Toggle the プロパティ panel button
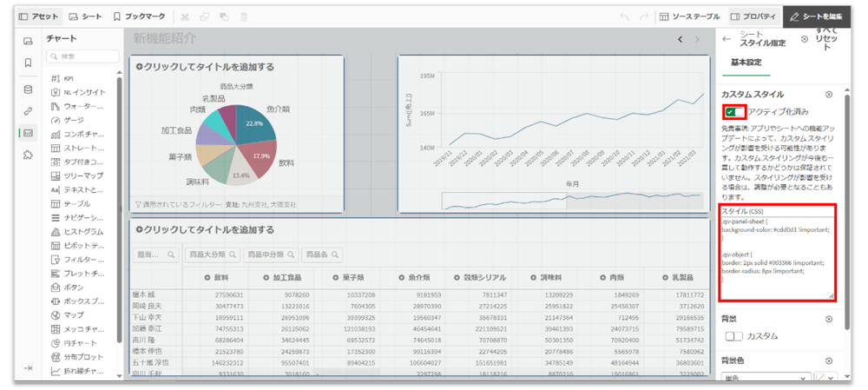This screenshot has height=390, width=868. pyautogui.click(x=753, y=17)
